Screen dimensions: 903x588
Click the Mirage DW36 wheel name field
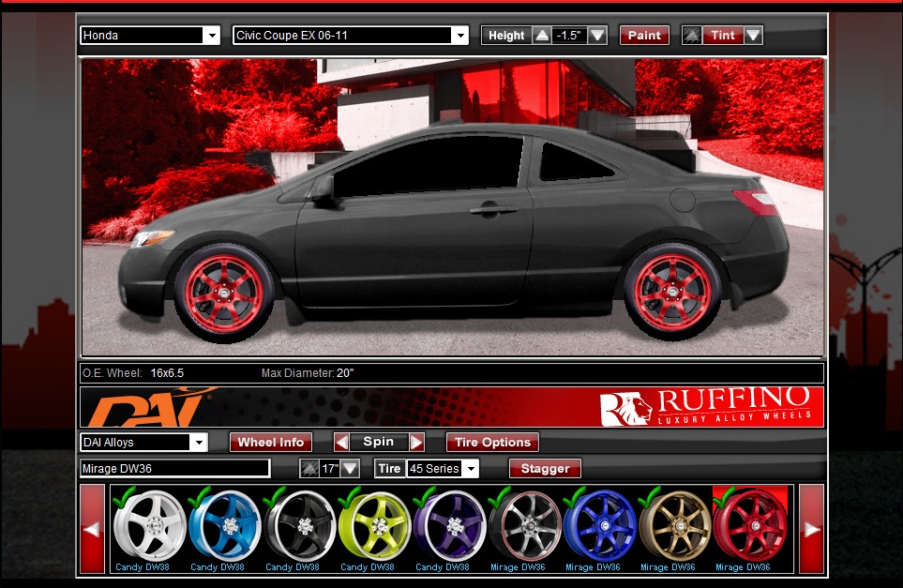coord(173,468)
